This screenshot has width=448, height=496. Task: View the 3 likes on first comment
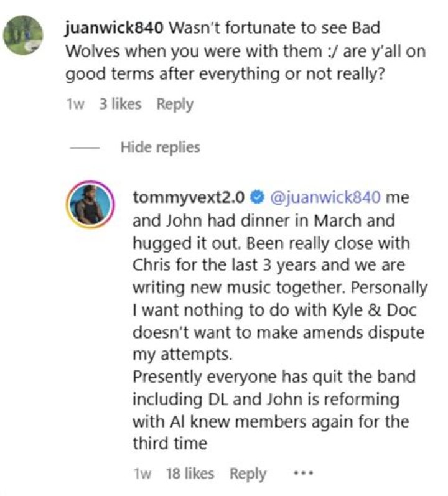point(119,104)
